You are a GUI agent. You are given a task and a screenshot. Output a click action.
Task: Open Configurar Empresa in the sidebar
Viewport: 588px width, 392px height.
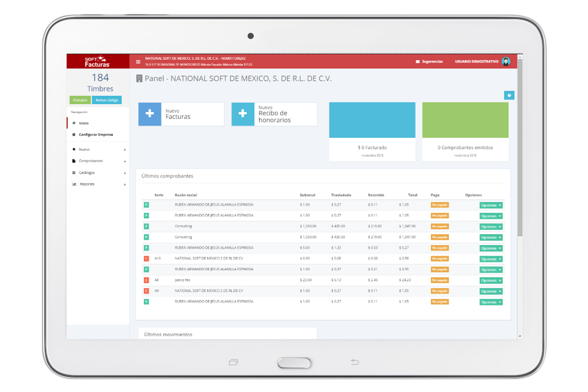click(x=96, y=135)
